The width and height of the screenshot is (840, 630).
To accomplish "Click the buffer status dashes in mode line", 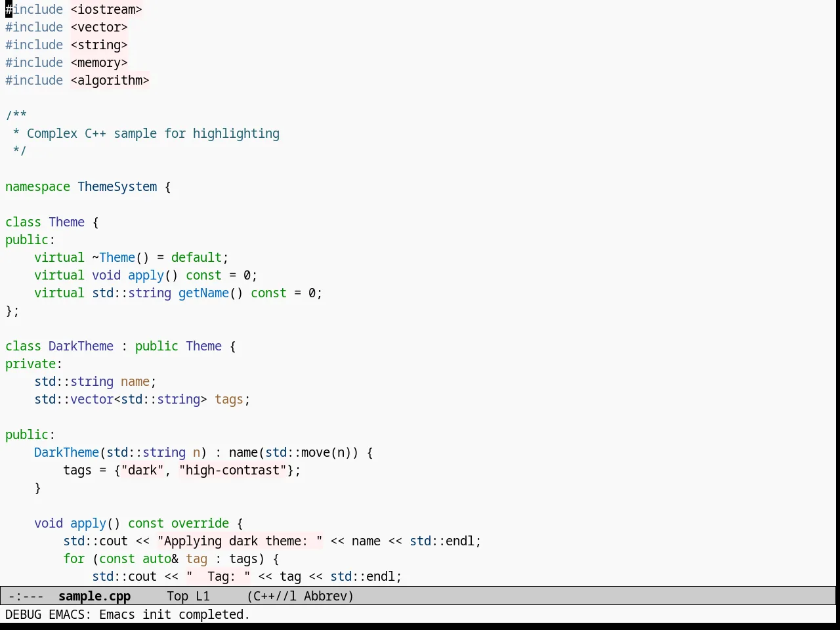I will [26, 596].
